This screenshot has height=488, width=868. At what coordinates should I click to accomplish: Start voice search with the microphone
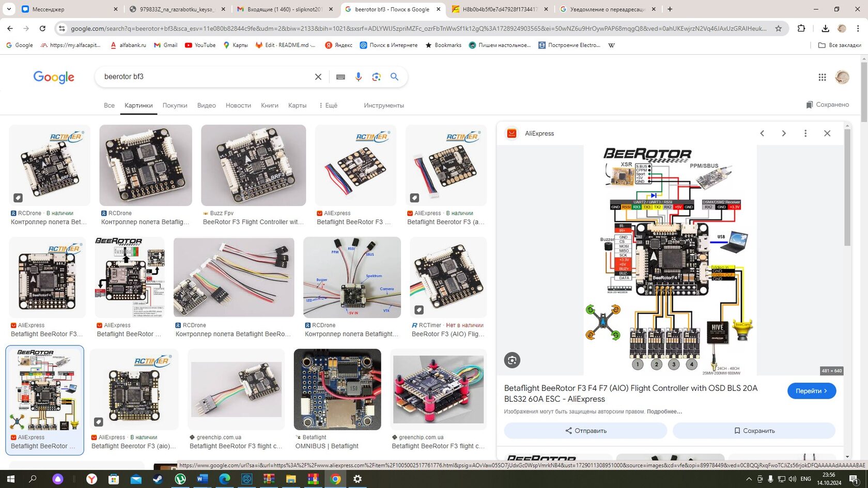point(359,77)
